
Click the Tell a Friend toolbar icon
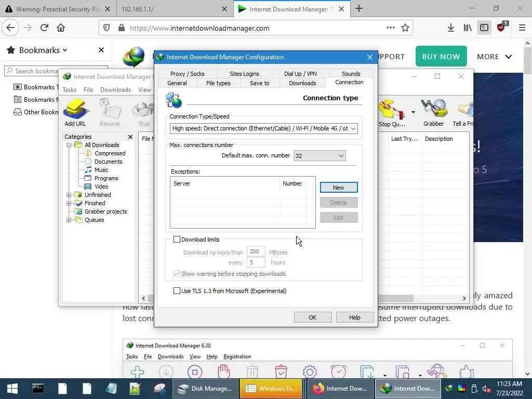[463, 113]
